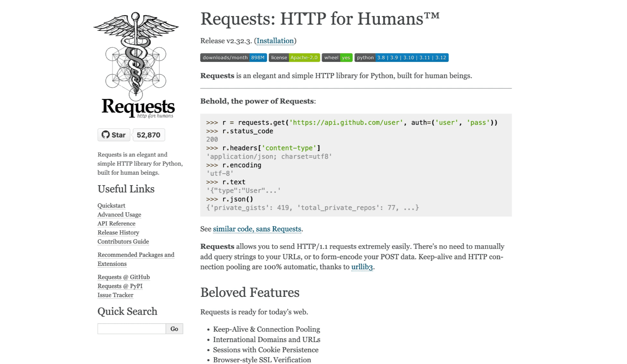Click the GitHub Star button
The height and width of the screenshot is (364, 627).
pos(114,135)
